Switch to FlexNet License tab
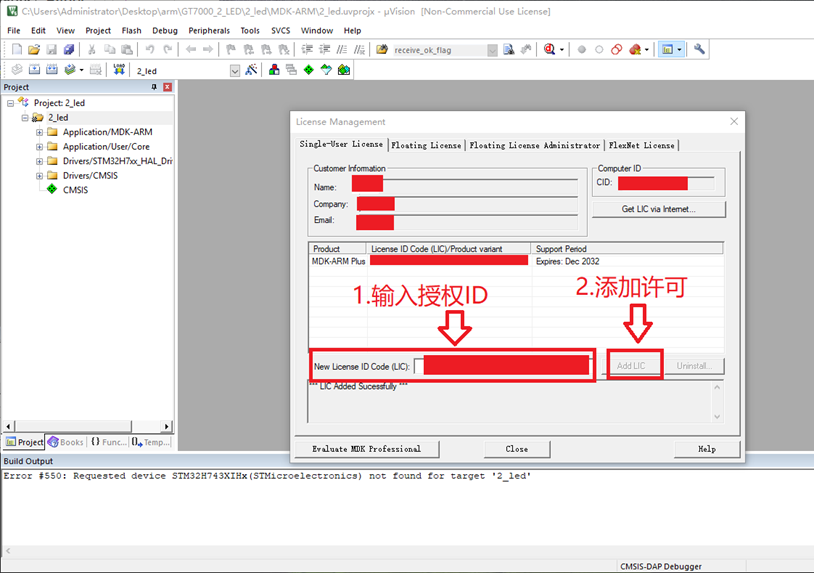This screenshot has height=573, width=814. pyautogui.click(x=642, y=145)
